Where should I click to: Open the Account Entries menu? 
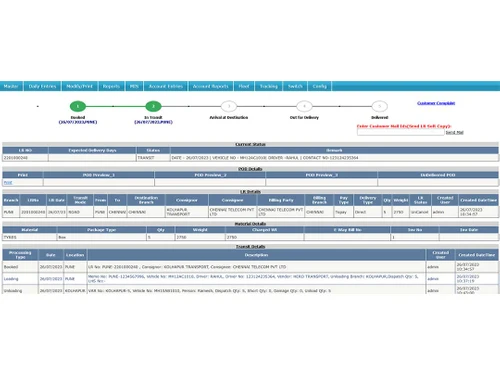(x=166, y=86)
